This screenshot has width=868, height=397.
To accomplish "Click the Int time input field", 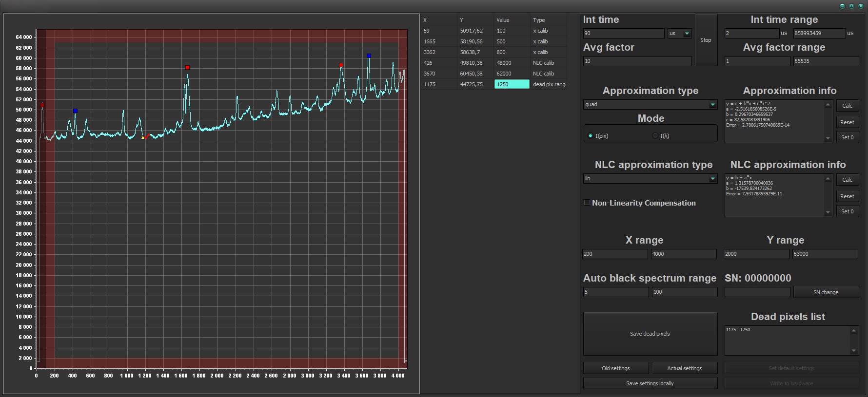I will click(623, 34).
